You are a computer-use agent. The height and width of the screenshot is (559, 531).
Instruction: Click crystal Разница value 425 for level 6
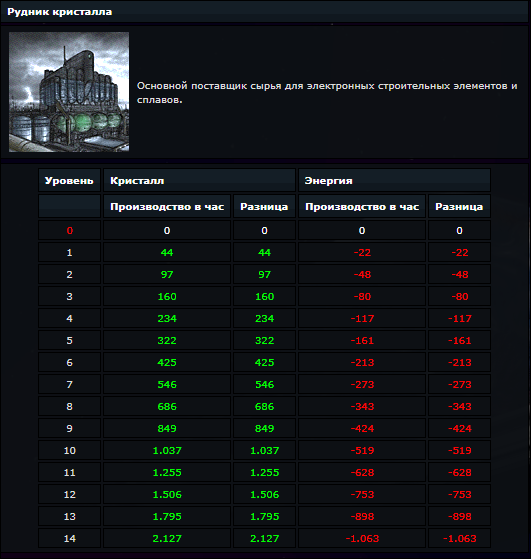click(x=264, y=363)
